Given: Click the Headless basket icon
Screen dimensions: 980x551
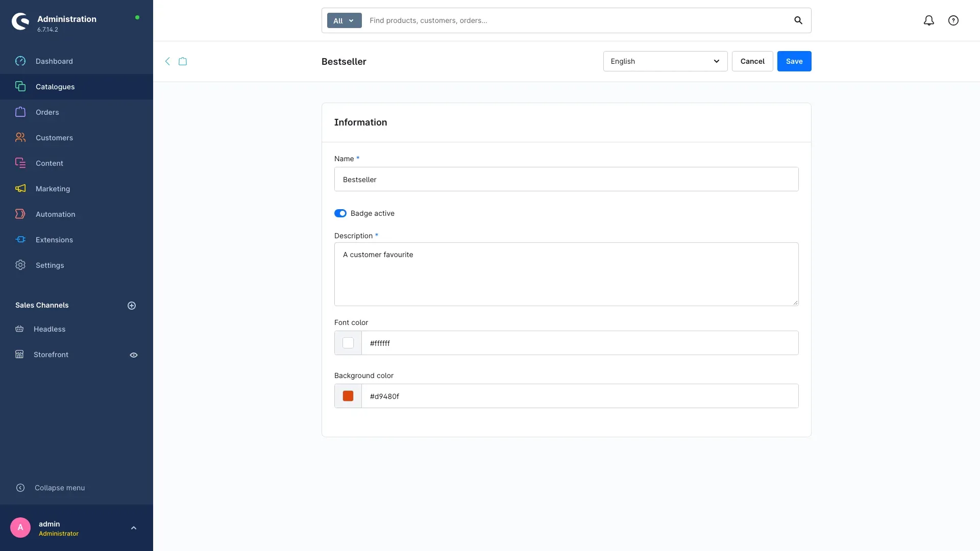Looking at the screenshot, I should pos(19,329).
